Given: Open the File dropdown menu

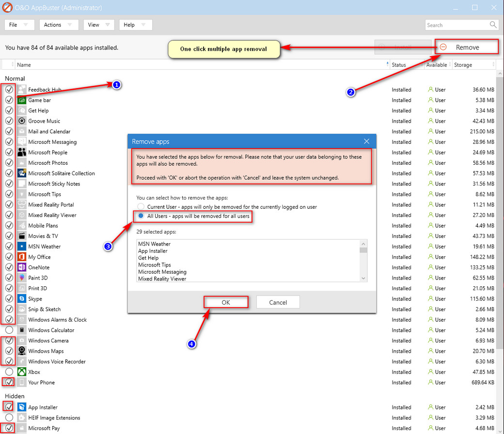Looking at the screenshot, I should tap(19, 25).
